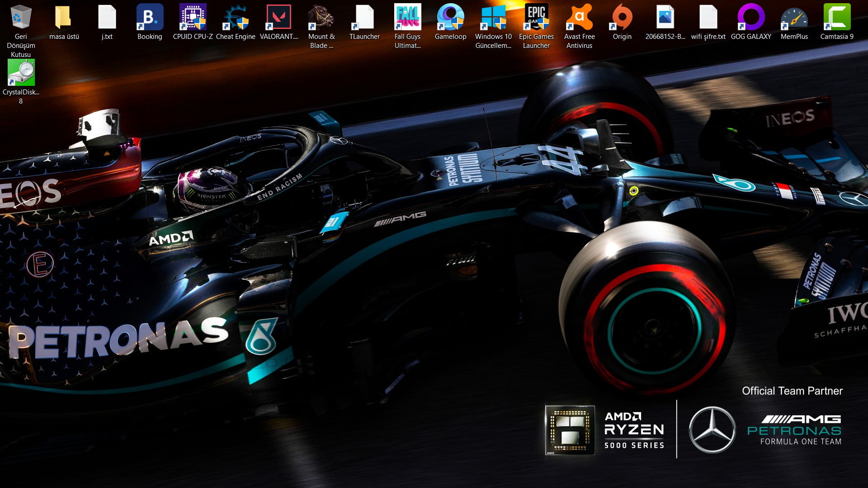Launch MemPlus
The height and width of the screenshot is (488, 868).
tap(794, 22)
